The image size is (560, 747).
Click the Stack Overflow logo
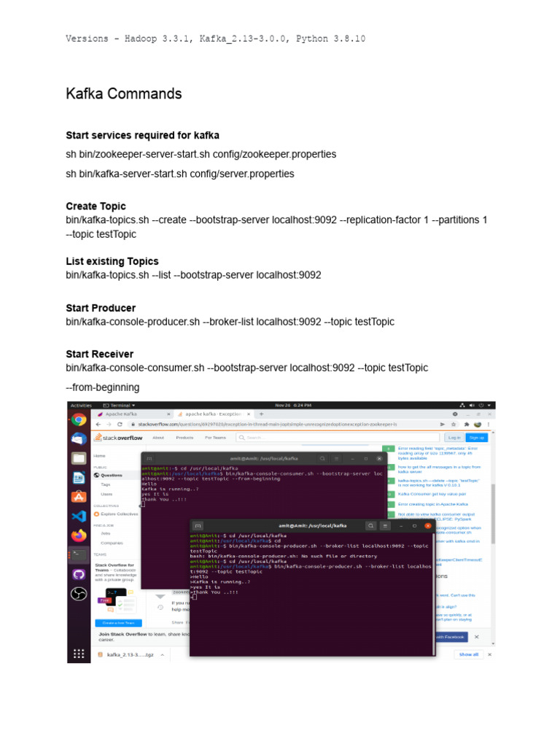pos(118,438)
